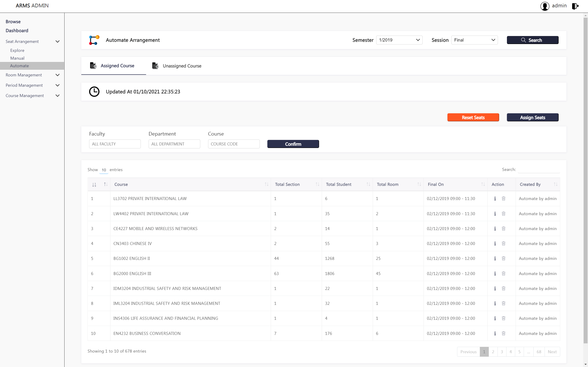Viewport: 588px width, 367px height.
Task: Click the logout icon next to admin
Action: point(575,6)
